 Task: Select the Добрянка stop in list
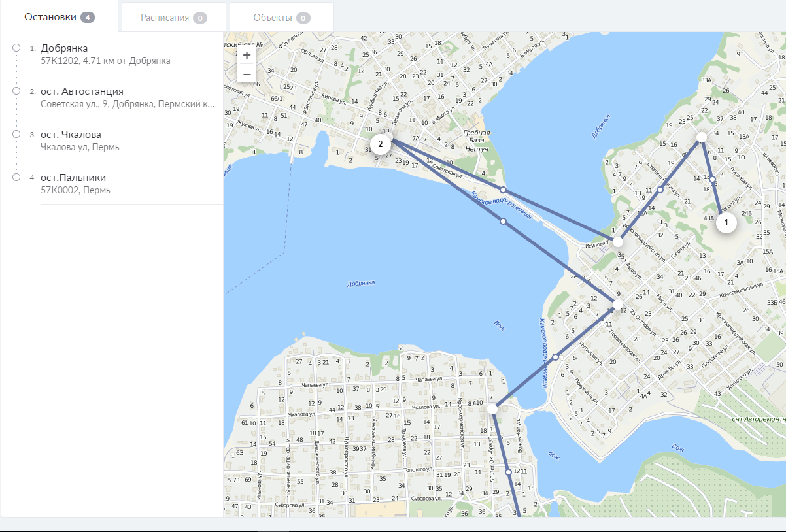[64, 48]
